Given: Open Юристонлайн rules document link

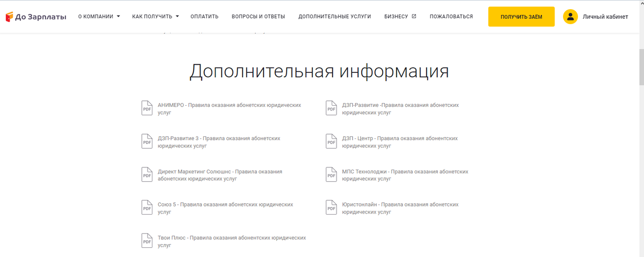Looking at the screenshot, I should pyautogui.click(x=400, y=208).
